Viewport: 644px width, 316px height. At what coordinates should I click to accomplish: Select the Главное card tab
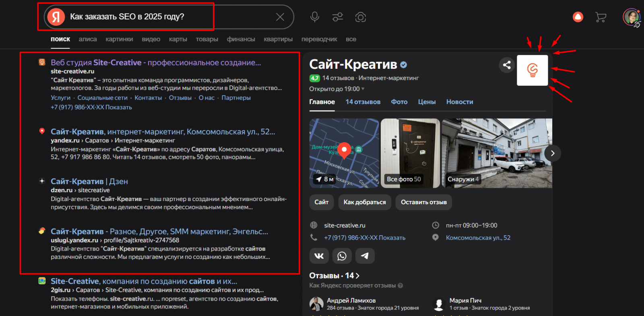pos(322,102)
